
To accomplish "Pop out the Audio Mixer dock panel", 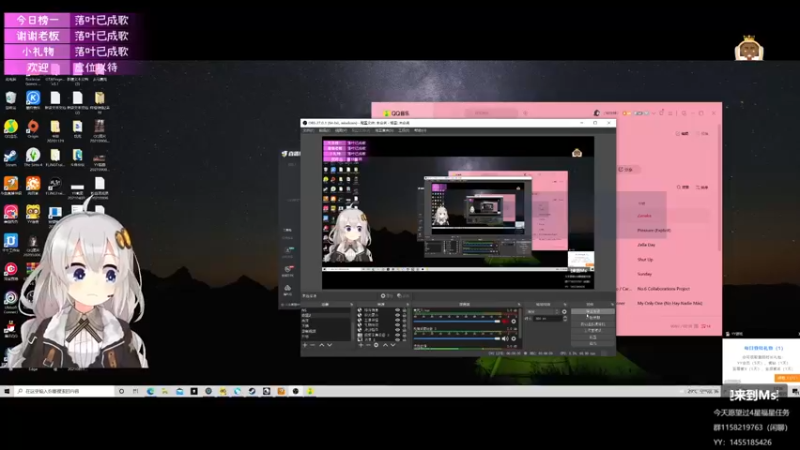I will tap(519, 305).
